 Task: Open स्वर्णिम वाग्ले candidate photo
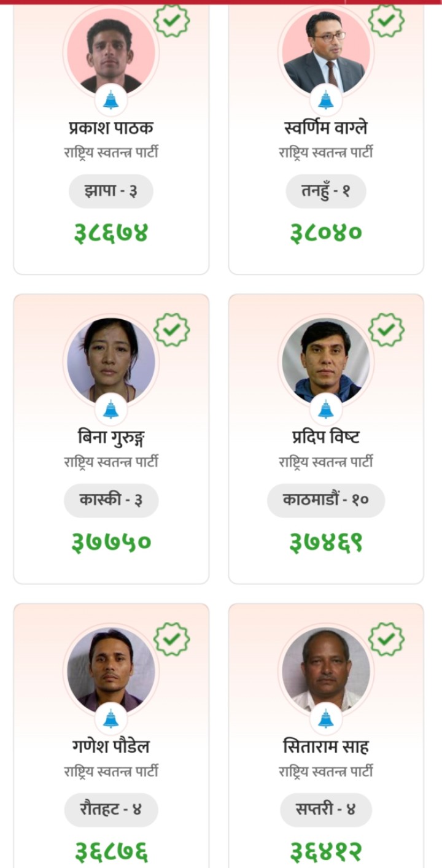point(326,52)
